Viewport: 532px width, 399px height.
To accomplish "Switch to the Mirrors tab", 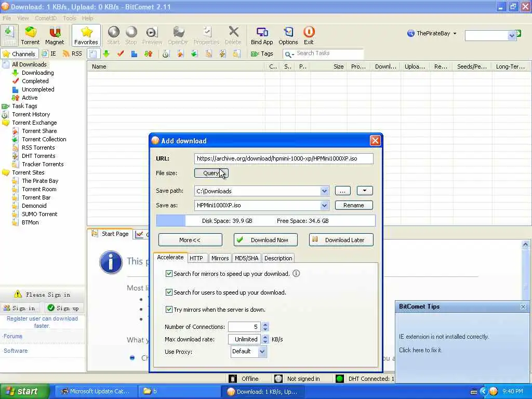I will coord(220,258).
